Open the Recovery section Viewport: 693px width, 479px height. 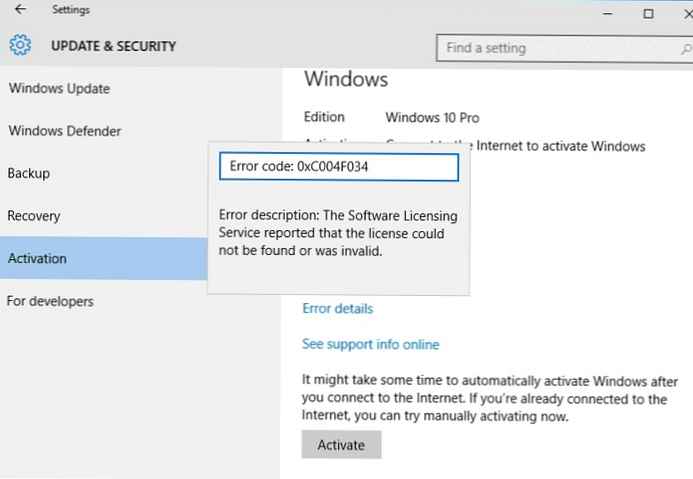pyautogui.click(x=34, y=216)
